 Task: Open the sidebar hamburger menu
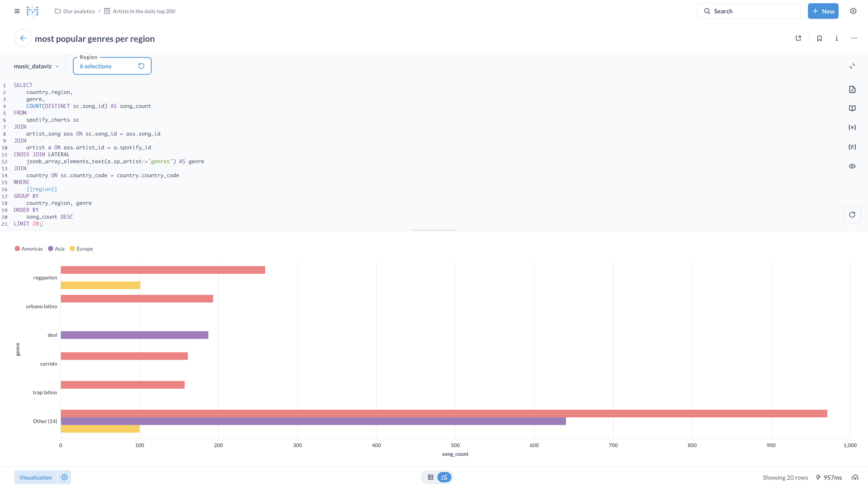17,11
